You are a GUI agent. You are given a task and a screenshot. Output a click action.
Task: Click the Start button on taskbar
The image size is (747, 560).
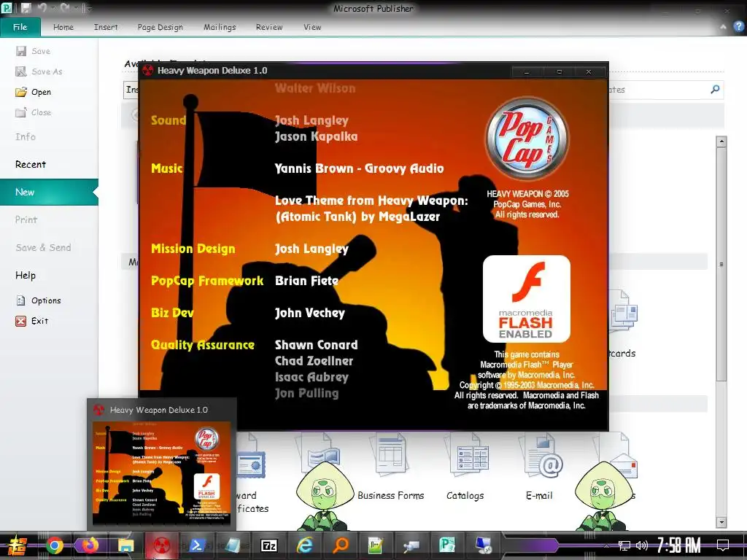[18, 545]
